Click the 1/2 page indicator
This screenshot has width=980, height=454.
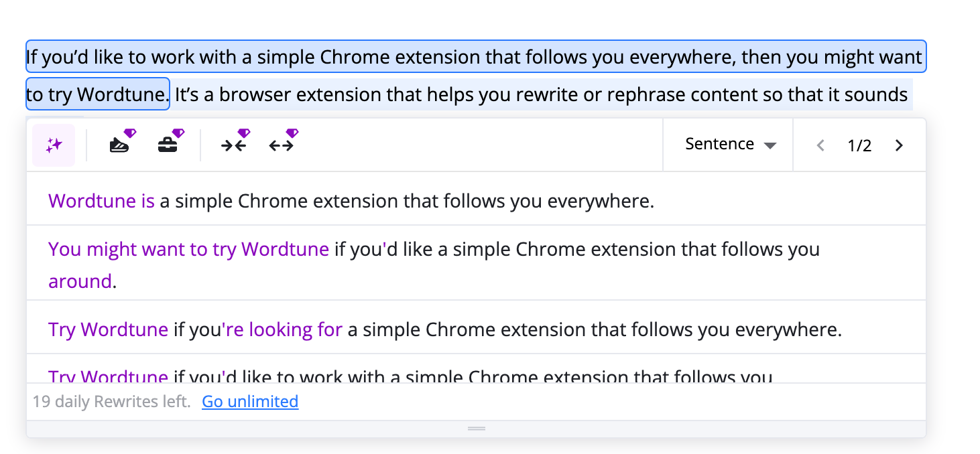(x=859, y=146)
